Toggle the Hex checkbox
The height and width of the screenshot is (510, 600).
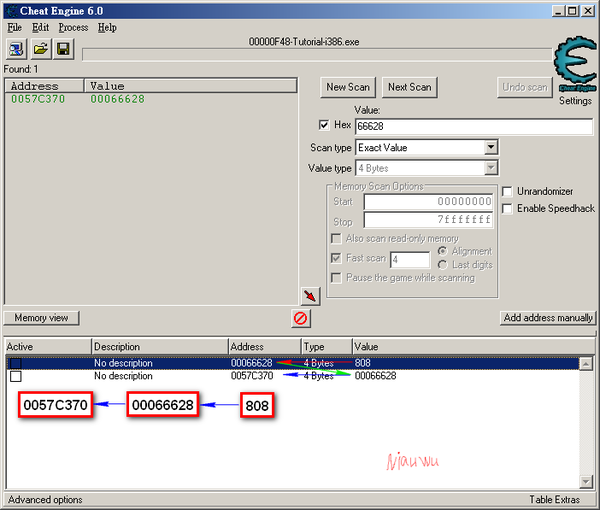coord(324,125)
